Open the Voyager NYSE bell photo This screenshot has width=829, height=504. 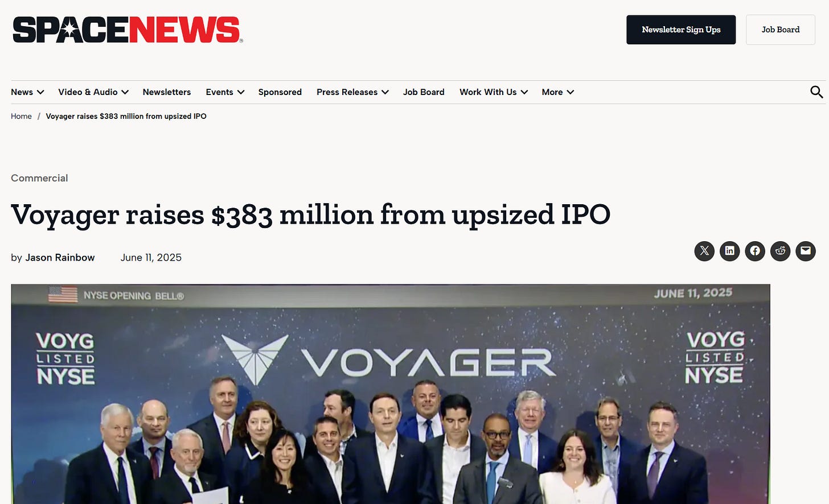pyautogui.click(x=391, y=394)
